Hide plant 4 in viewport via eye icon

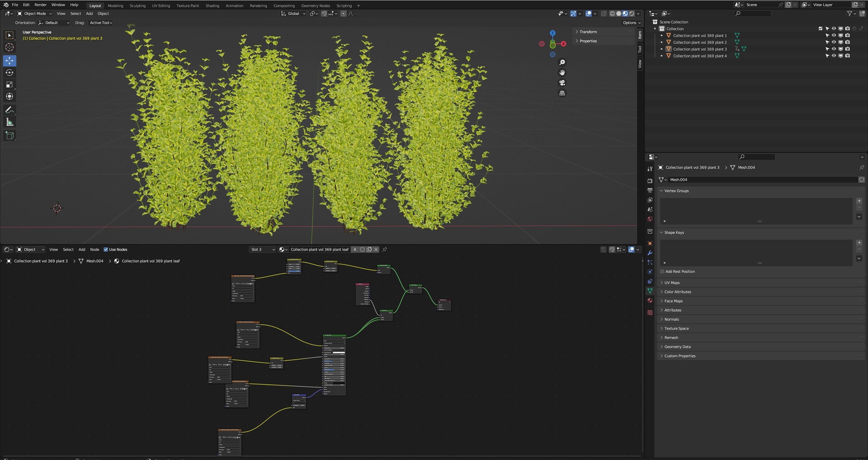834,56
